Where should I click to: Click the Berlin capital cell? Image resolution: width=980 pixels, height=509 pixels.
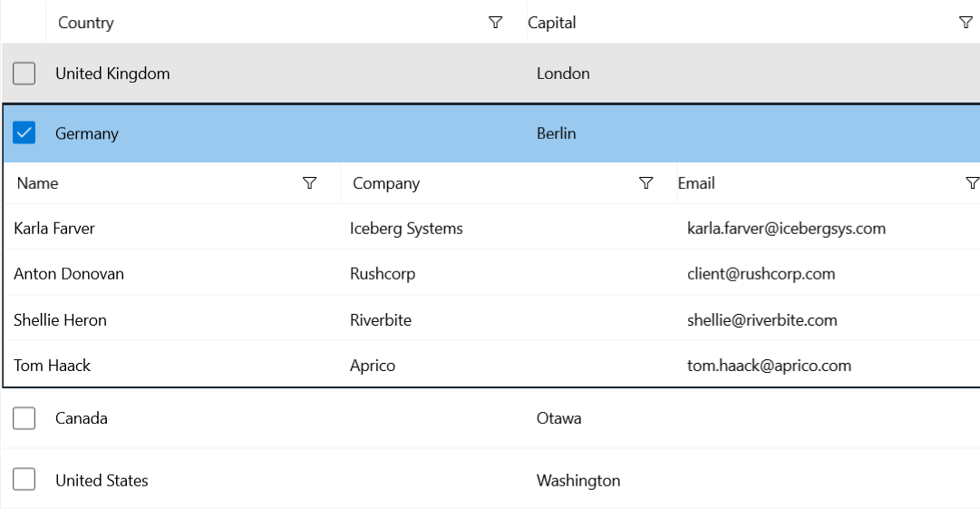556,133
